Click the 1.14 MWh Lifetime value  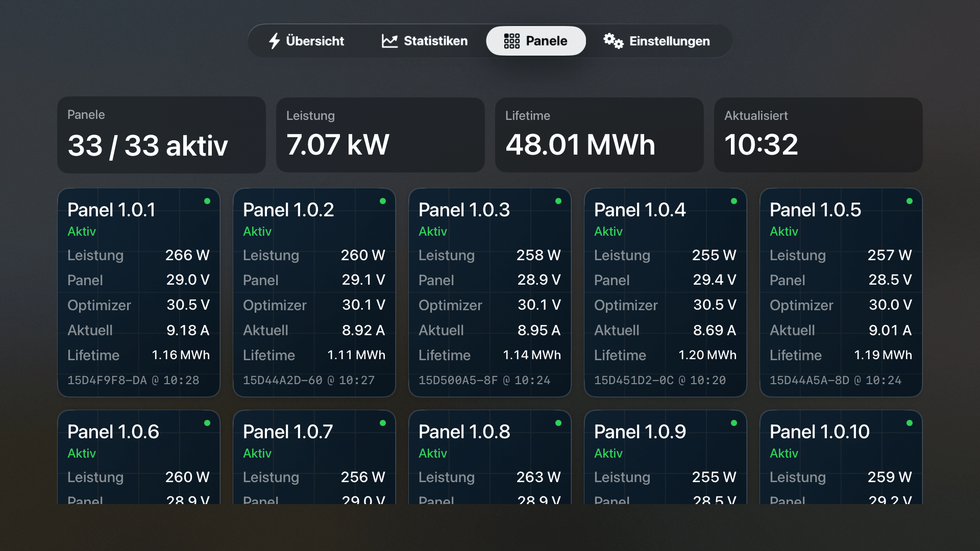point(532,355)
